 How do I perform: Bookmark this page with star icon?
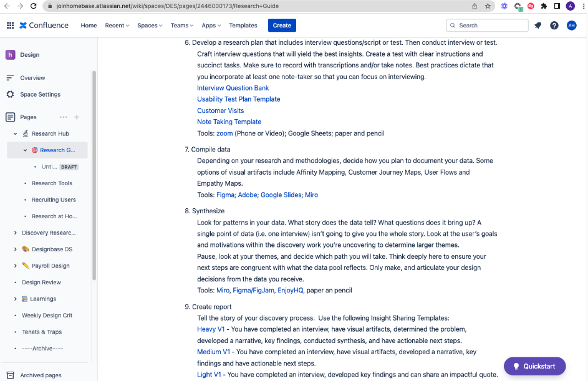pos(488,6)
